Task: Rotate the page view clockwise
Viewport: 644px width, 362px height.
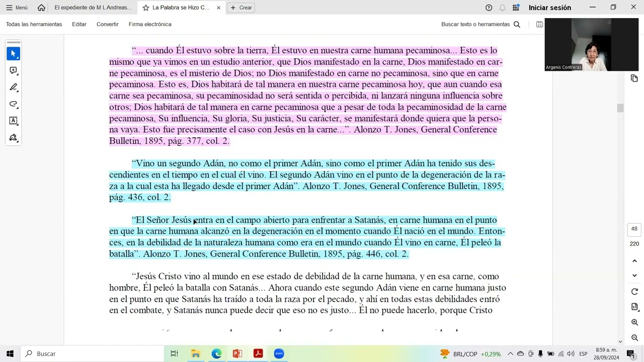Action: [x=634, y=292]
